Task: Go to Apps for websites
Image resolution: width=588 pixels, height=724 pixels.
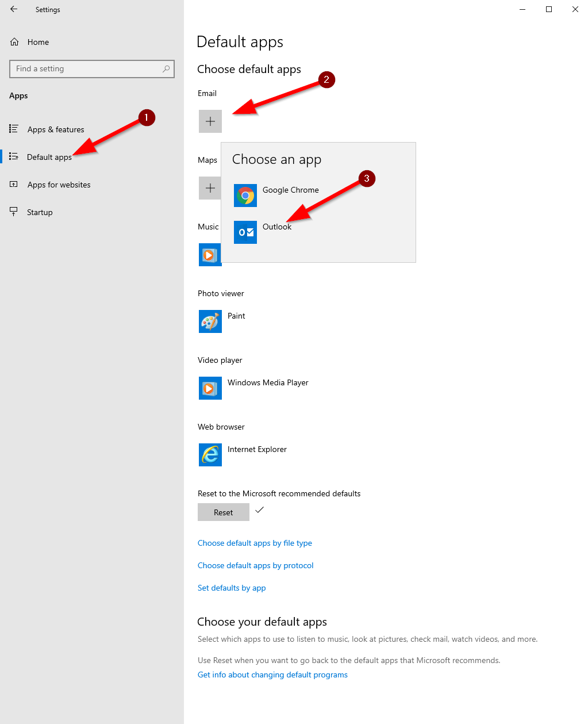Action: [59, 185]
